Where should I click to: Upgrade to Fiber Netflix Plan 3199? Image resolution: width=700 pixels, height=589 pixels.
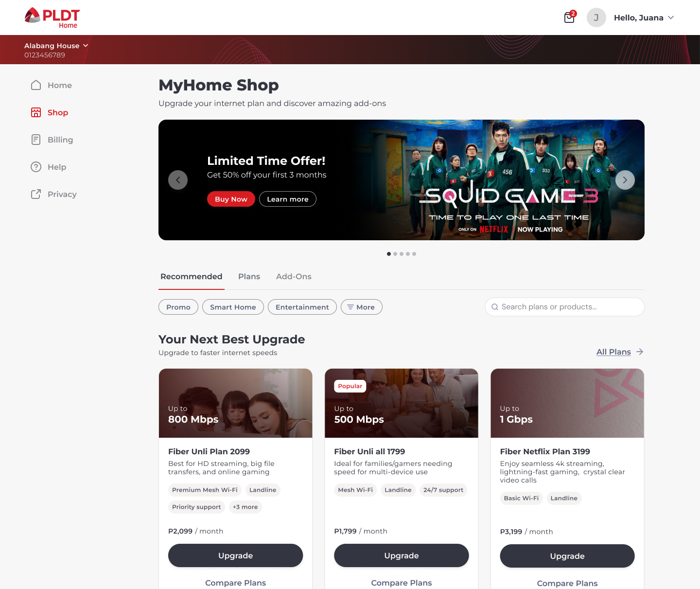point(567,556)
